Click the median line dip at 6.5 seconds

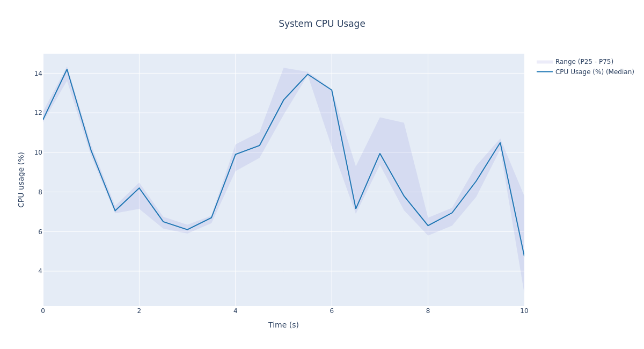click(x=356, y=209)
